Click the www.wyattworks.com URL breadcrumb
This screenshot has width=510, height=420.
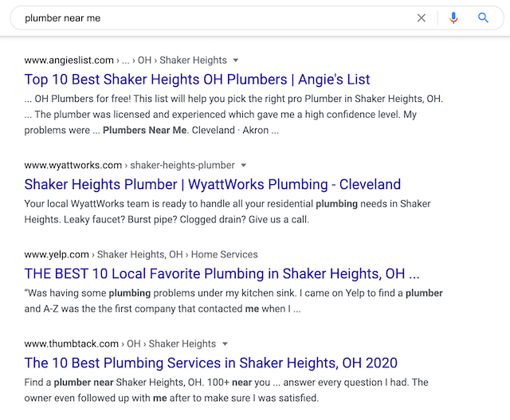point(73,166)
